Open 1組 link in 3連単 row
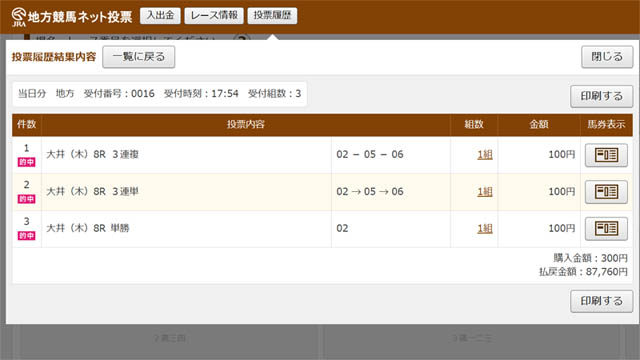 coord(485,191)
